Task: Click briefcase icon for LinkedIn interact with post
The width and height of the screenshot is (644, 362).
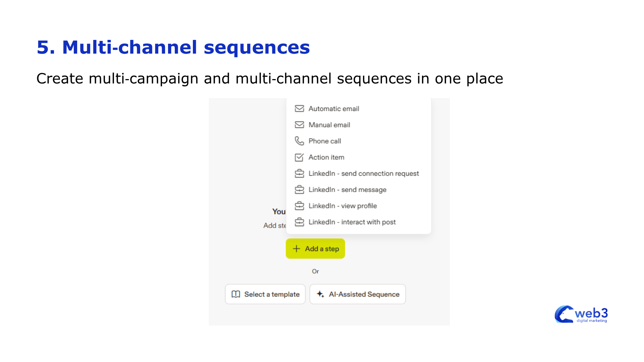Action: pos(299,222)
